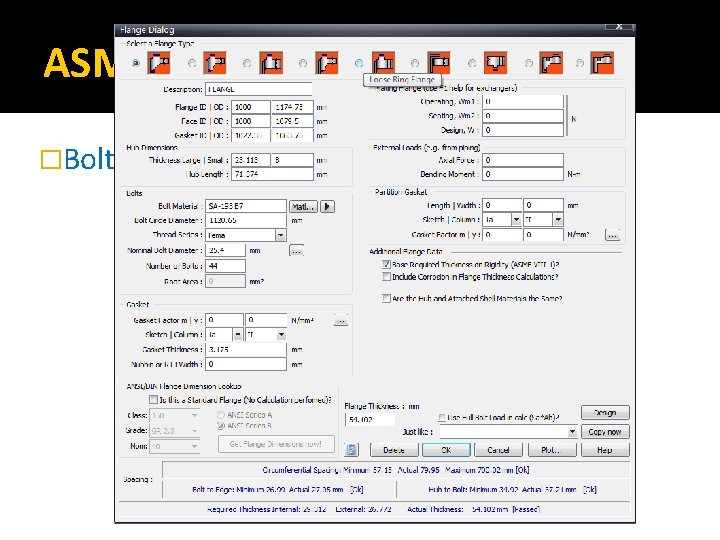
Task: Check Is this a Standard Flange option
Action: coord(153,399)
